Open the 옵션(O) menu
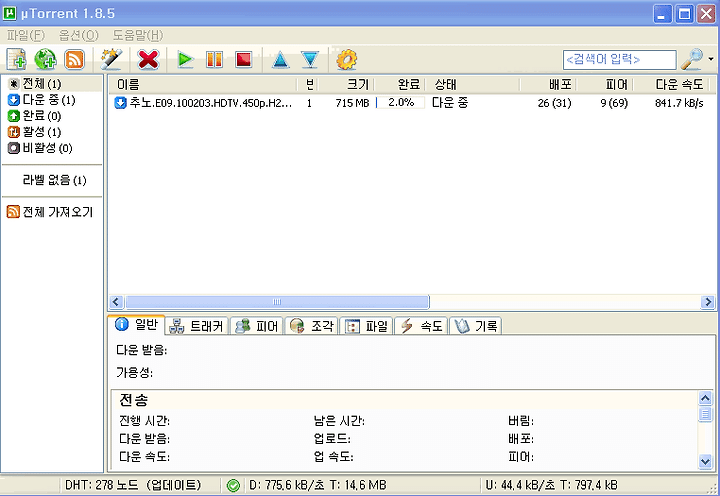Image resolution: width=720 pixels, height=496 pixels. coord(79,35)
